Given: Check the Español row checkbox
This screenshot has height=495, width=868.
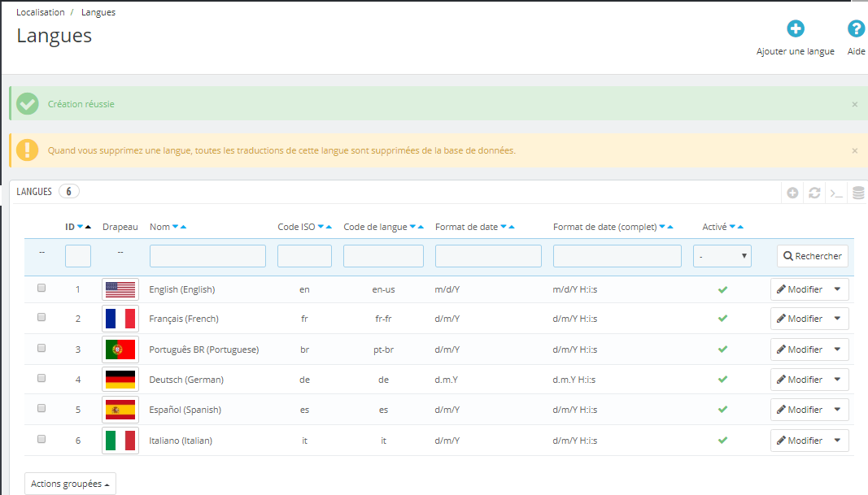Looking at the screenshot, I should [41, 408].
